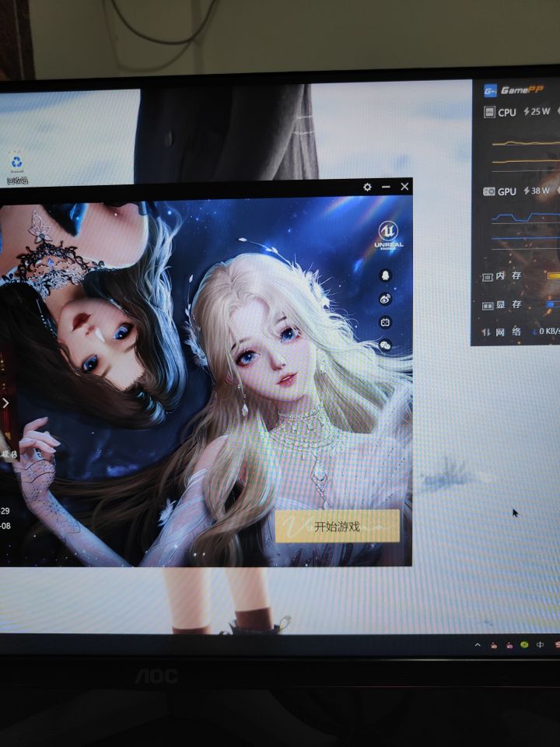Click the yellow 内存 usage bar
The height and width of the screenshot is (747, 560).
553,275
